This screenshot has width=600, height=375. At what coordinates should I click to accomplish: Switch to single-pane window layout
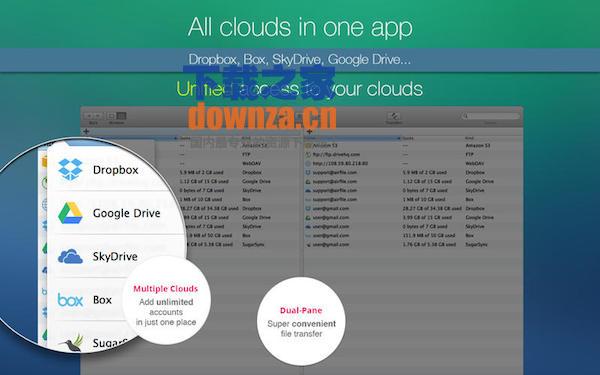click(x=111, y=116)
